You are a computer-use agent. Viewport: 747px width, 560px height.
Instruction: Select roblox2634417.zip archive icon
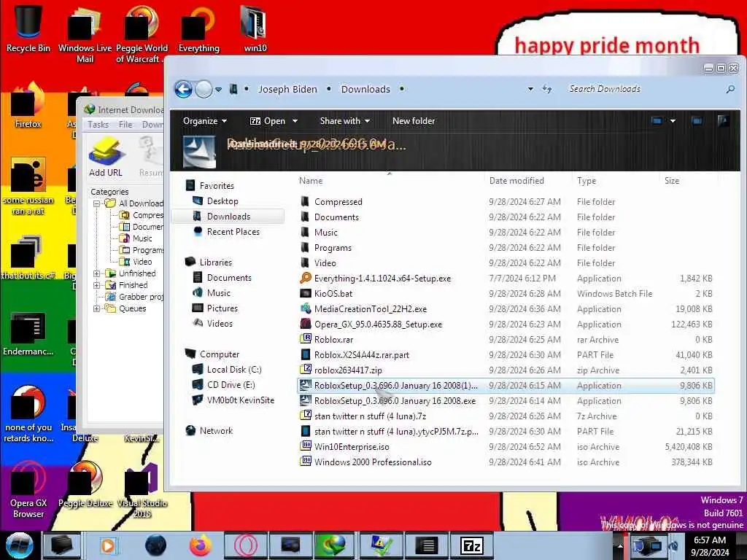pos(306,370)
